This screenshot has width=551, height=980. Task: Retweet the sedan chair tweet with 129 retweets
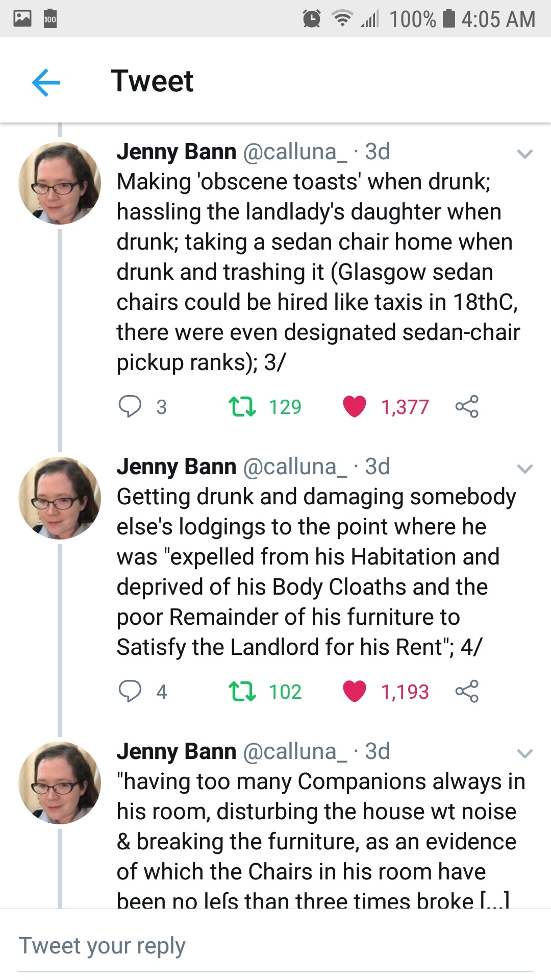(x=242, y=407)
